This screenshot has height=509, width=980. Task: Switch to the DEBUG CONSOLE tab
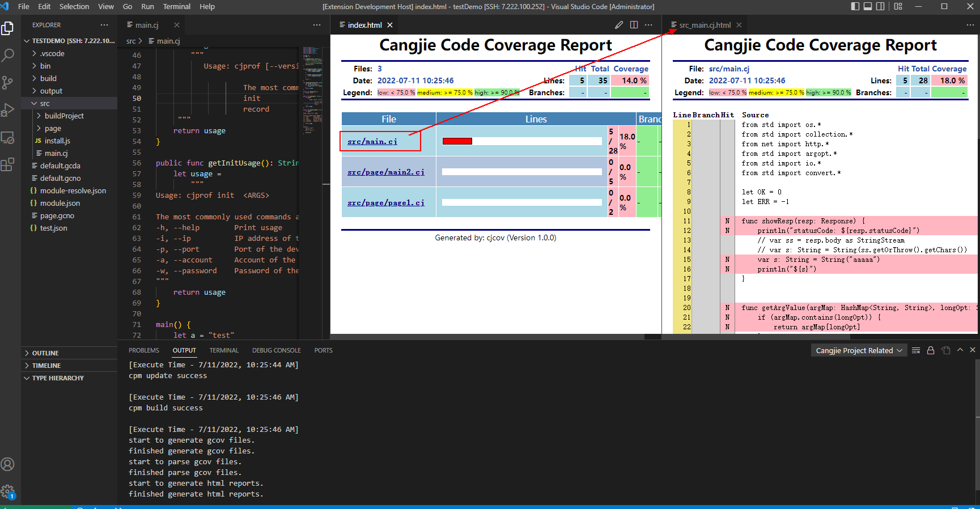[276, 350]
